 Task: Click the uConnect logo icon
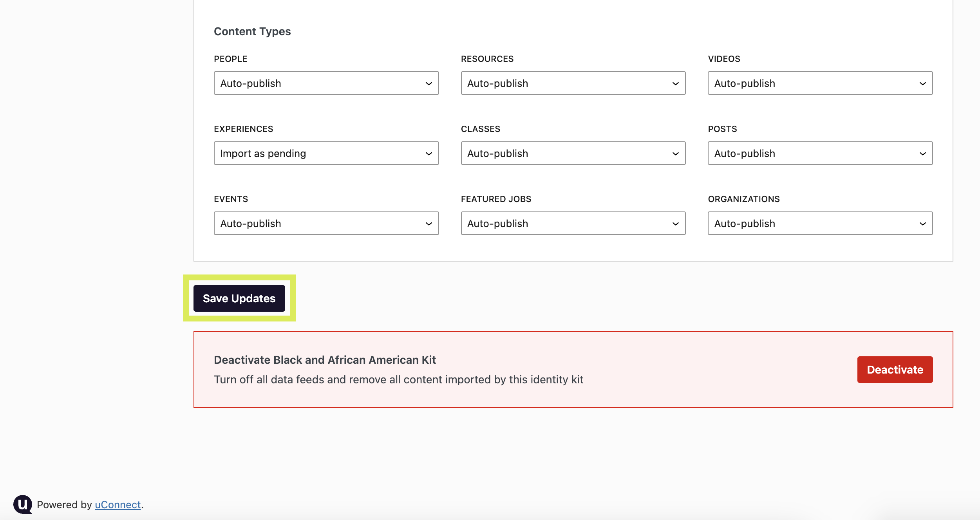coord(23,504)
